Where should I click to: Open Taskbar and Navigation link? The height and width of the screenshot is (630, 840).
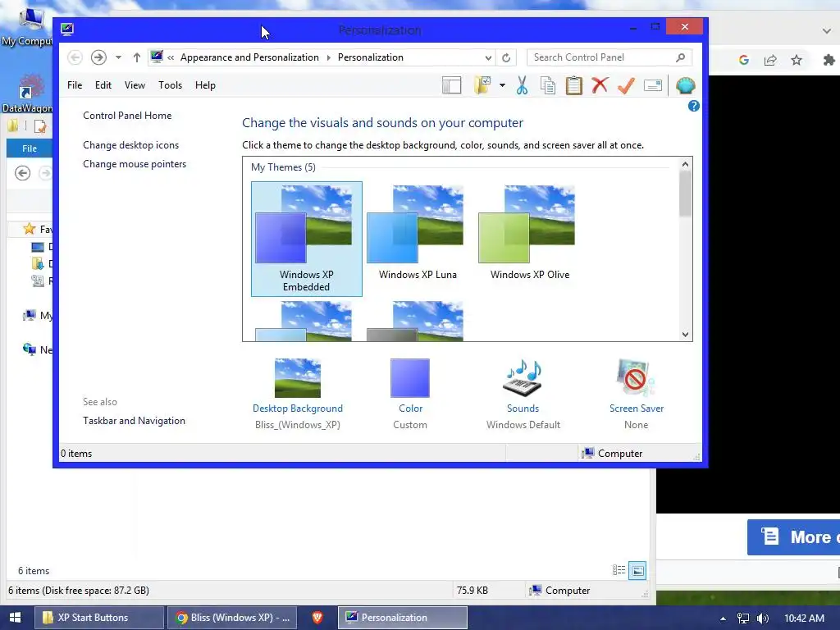coord(134,421)
